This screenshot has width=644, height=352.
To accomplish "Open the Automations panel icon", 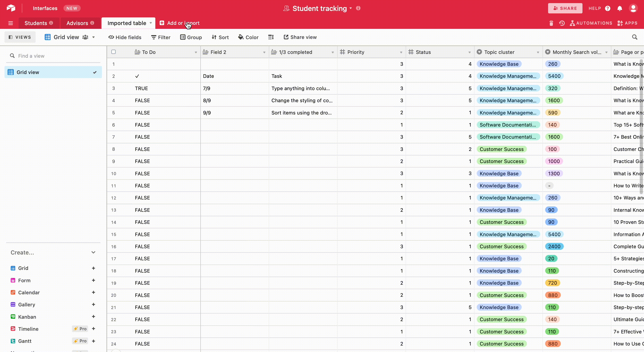I will [572, 23].
